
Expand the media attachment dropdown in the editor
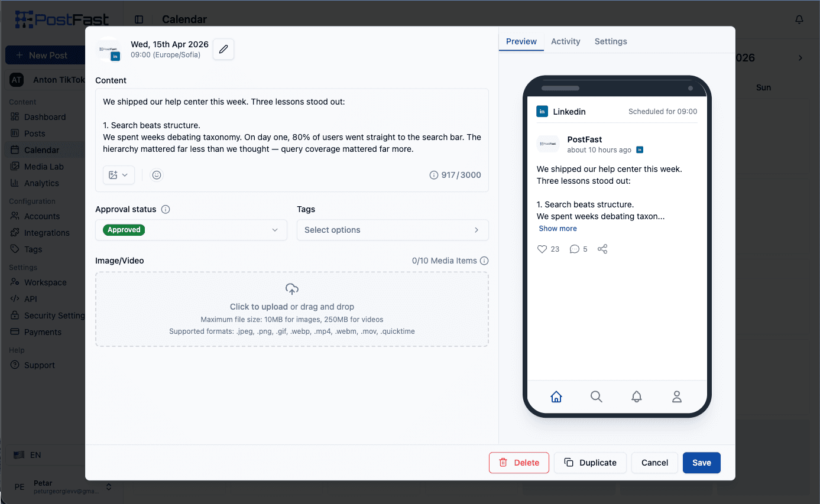(x=118, y=175)
